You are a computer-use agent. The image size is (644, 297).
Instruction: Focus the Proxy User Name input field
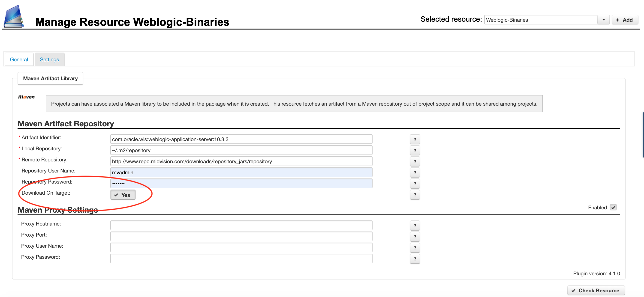241,248
